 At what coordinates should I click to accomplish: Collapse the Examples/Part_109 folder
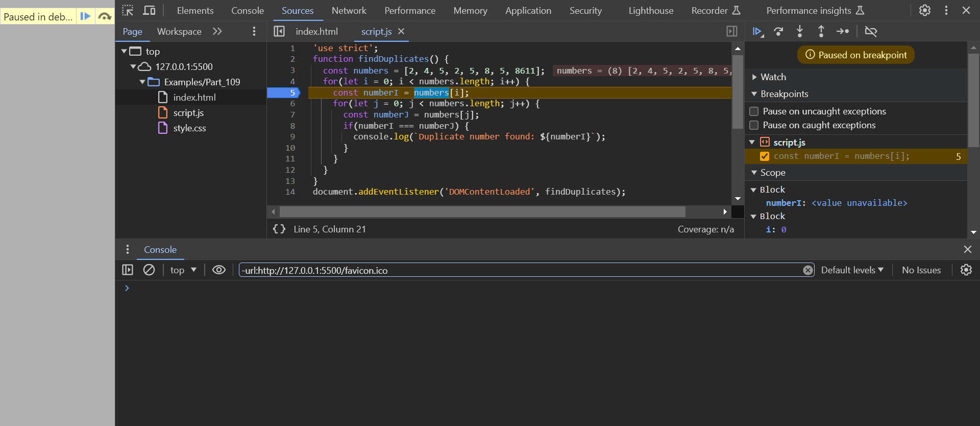pyautogui.click(x=142, y=82)
